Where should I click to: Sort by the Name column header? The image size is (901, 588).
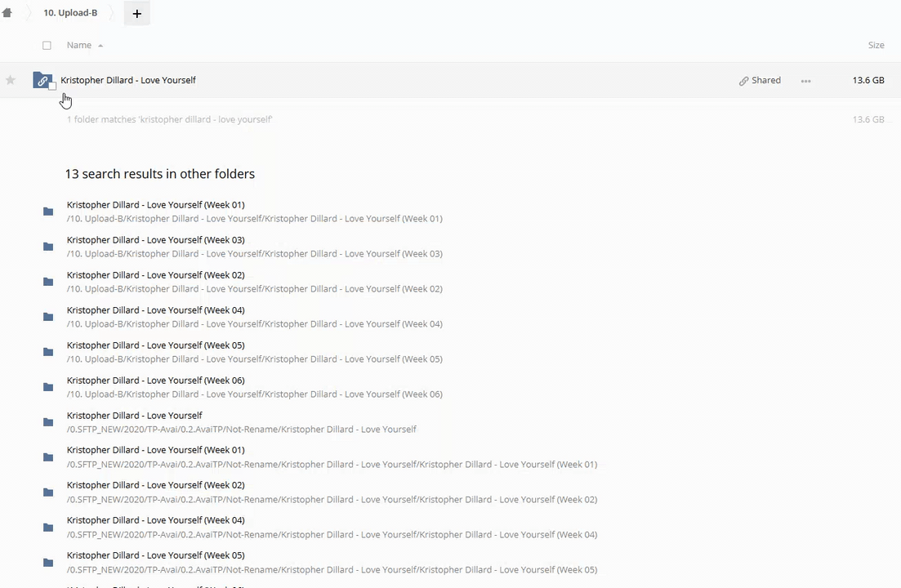click(x=79, y=46)
